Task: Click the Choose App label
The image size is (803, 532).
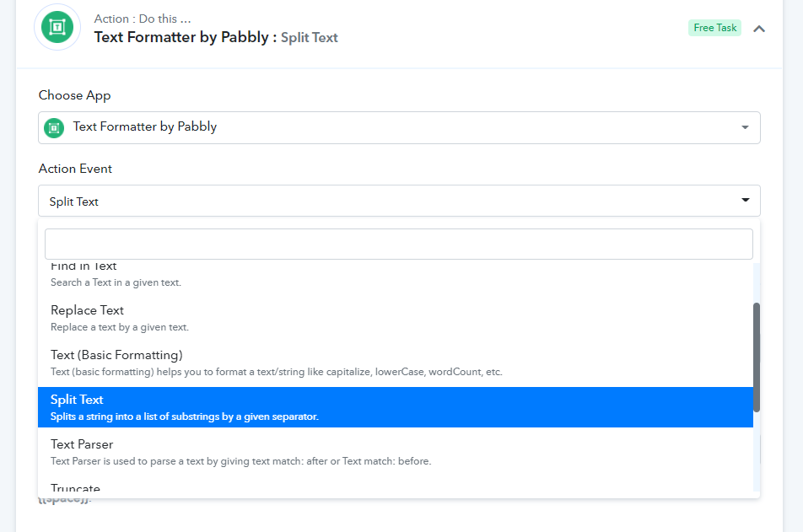Action: [75, 95]
